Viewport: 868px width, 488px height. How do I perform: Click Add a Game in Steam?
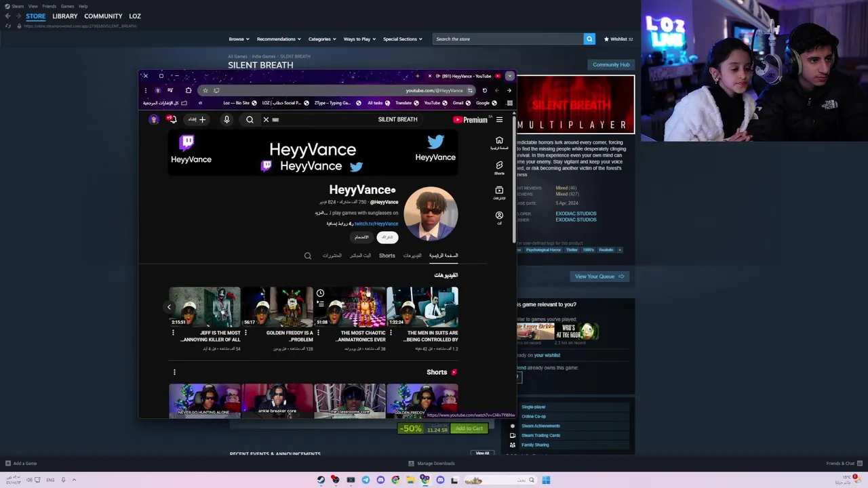(21, 464)
